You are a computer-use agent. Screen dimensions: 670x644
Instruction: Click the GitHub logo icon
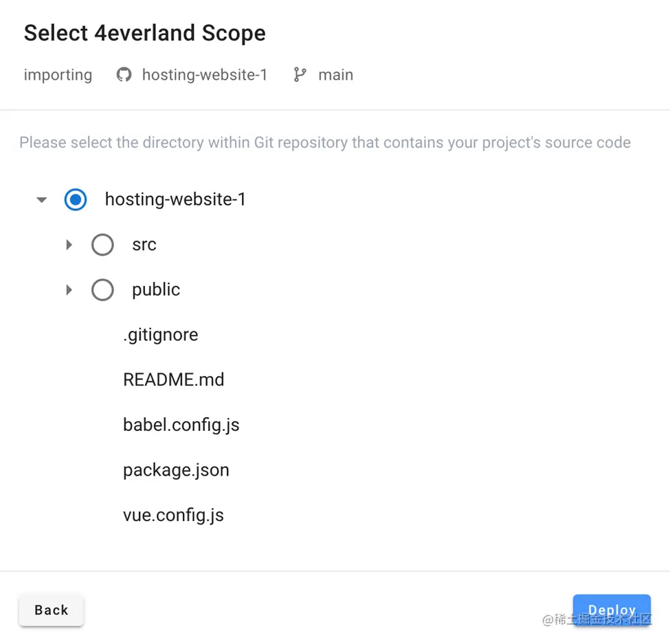(124, 75)
